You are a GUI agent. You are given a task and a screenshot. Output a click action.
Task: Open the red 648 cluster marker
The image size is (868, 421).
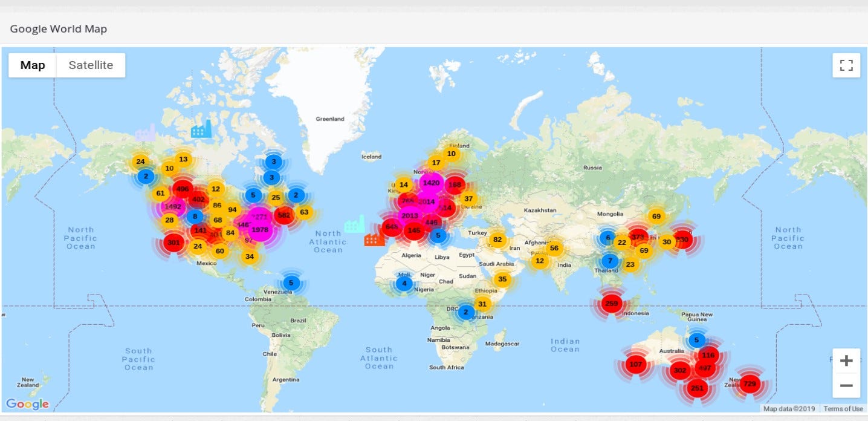(x=392, y=227)
